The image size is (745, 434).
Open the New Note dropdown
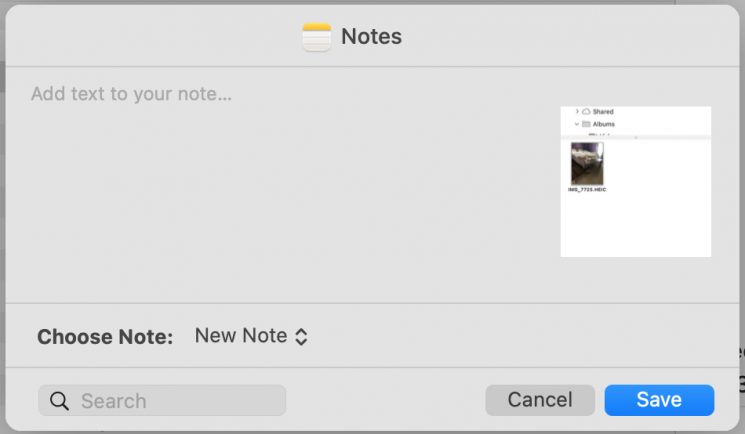251,336
